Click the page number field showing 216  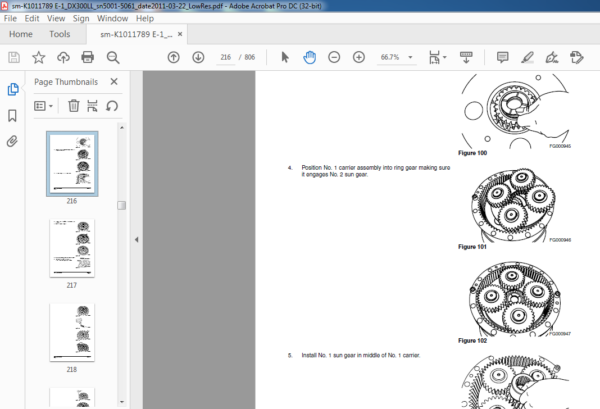click(x=225, y=57)
